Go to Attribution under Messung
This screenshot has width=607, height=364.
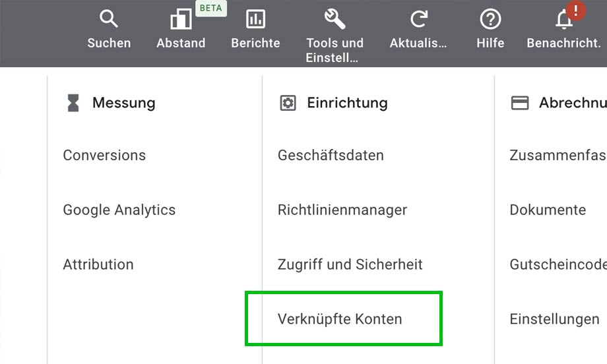pyautogui.click(x=98, y=264)
